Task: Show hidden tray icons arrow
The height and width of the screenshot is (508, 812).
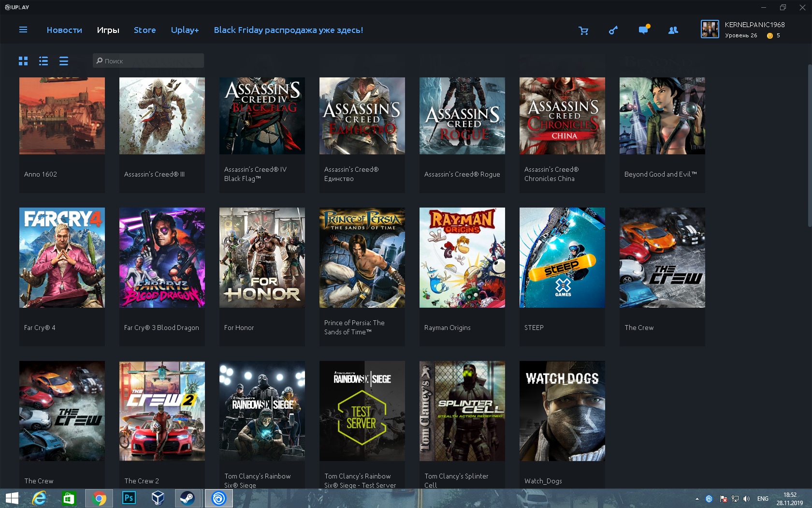Action: click(x=697, y=499)
